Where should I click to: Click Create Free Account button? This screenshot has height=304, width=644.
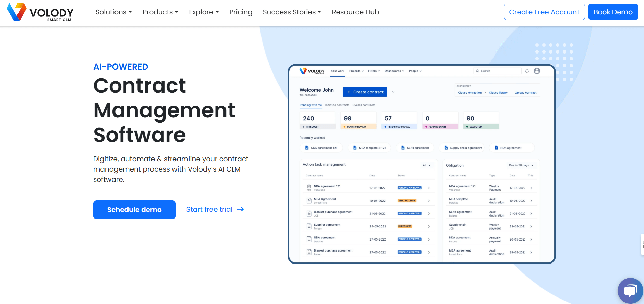(x=544, y=12)
